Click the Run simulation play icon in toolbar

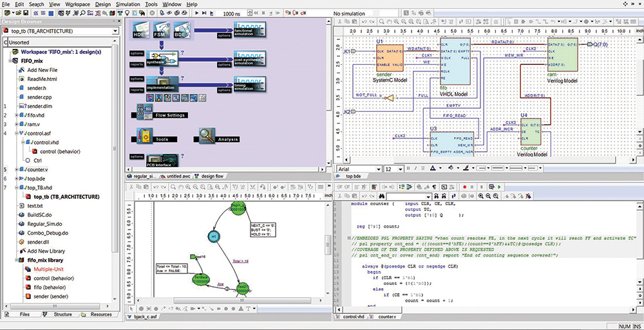pyautogui.click(x=196, y=14)
